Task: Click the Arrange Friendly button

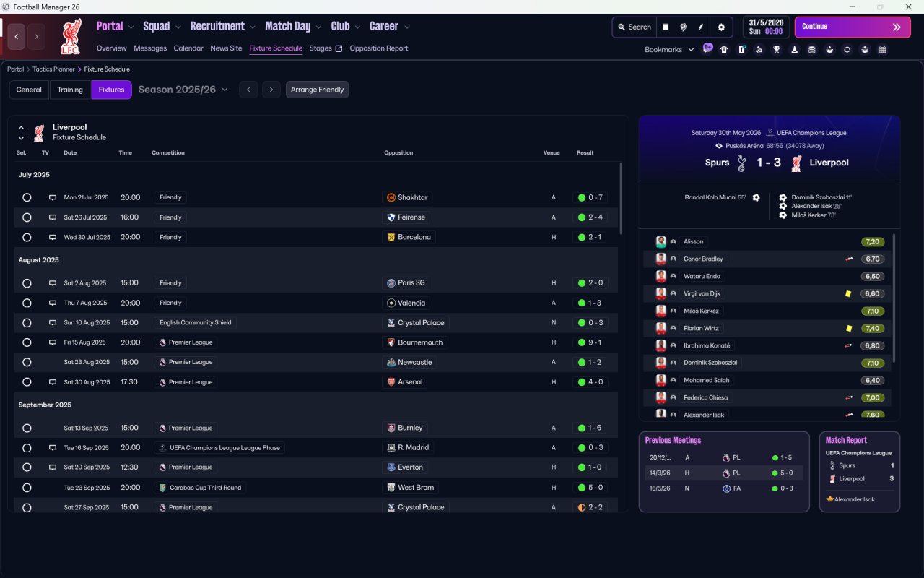Action: (x=318, y=90)
